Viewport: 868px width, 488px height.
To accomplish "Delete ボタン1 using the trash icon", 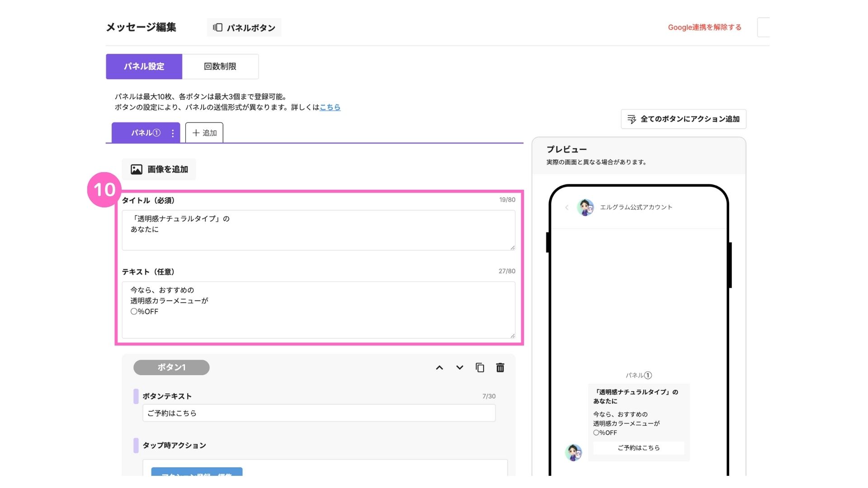I will click(x=500, y=368).
